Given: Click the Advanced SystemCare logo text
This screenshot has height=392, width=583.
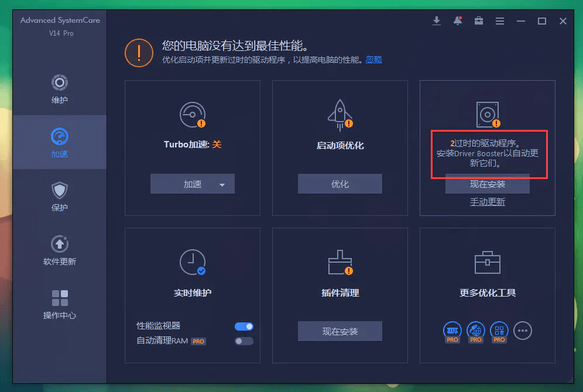Looking at the screenshot, I should tap(60, 20).
